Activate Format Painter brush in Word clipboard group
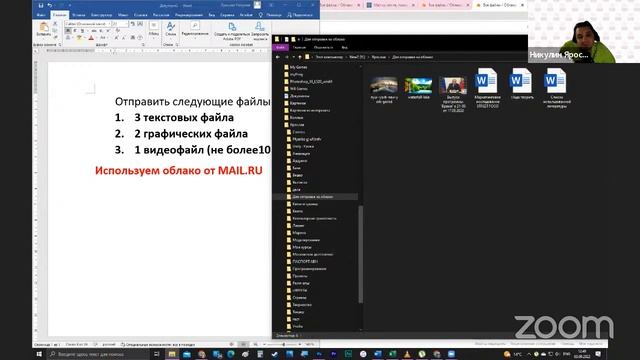This screenshot has width=640, height=360. [x=55, y=37]
